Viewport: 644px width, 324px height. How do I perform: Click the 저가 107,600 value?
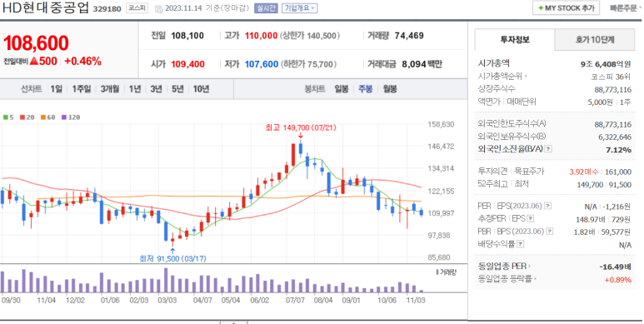262,64
